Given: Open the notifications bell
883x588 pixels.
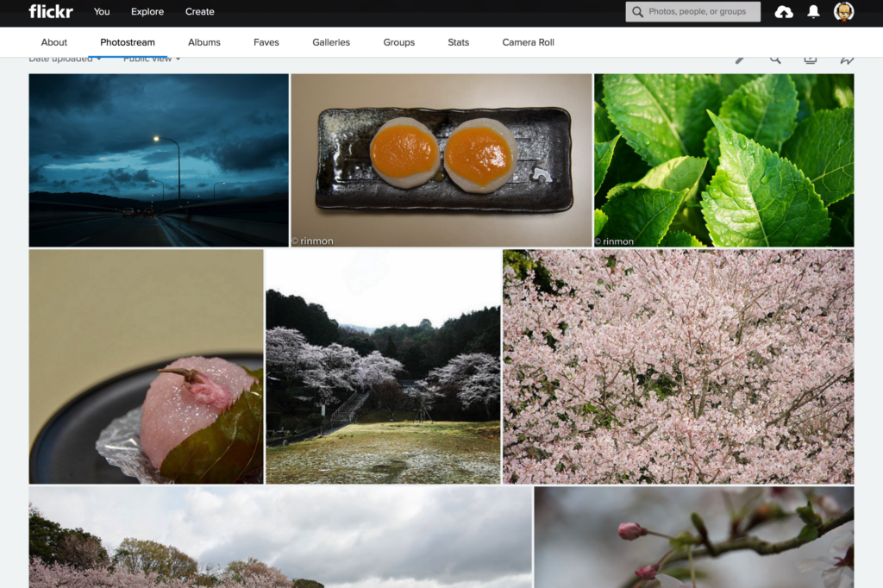Looking at the screenshot, I should 813,12.
